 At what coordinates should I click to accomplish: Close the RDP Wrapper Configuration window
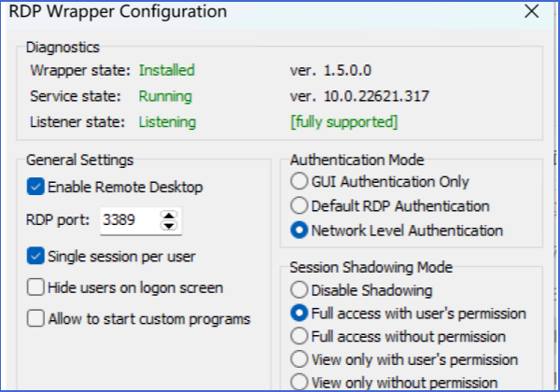[531, 12]
